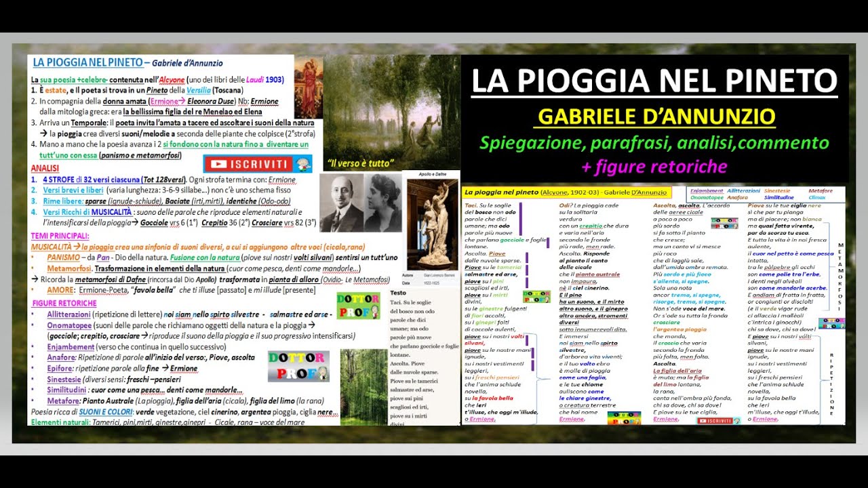
Task: Click the small ISCRIVITI button under the poem
Action: pyautogui.click(x=719, y=421)
